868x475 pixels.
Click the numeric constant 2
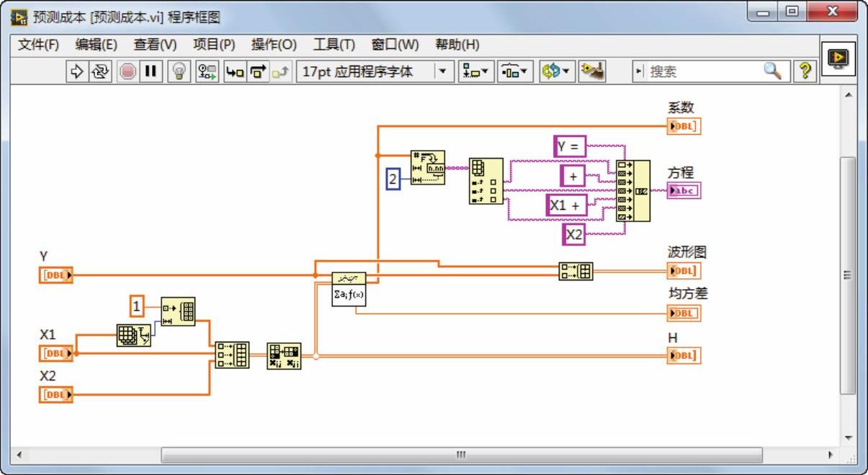(393, 179)
